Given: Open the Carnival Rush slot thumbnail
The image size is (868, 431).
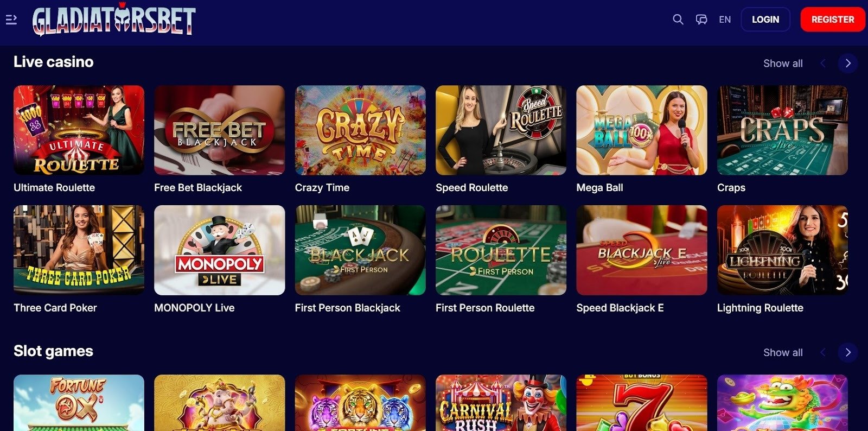Looking at the screenshot, I should pos(501,403).
